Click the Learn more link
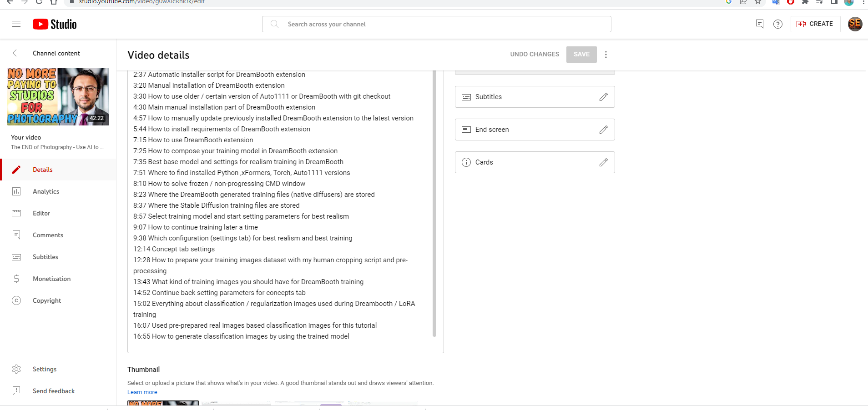 click(142, 392)
